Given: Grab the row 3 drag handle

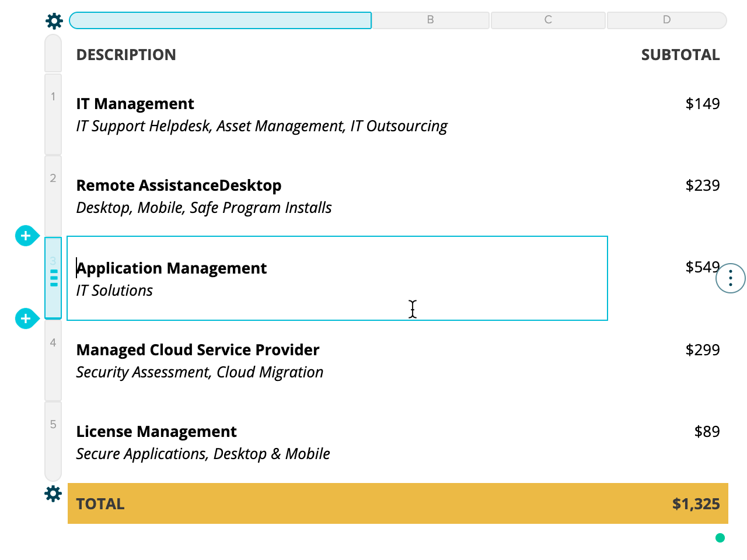Looking at the screenshot, I should (54, 278).
